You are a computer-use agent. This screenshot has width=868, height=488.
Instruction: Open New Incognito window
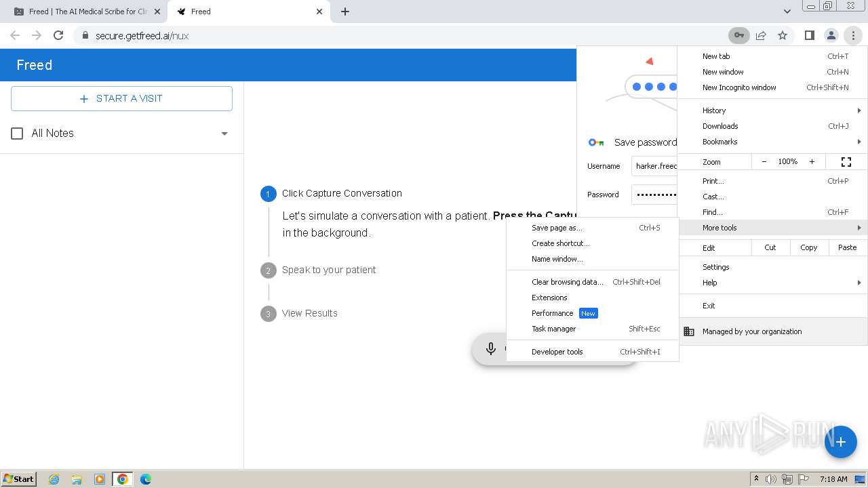772,87
